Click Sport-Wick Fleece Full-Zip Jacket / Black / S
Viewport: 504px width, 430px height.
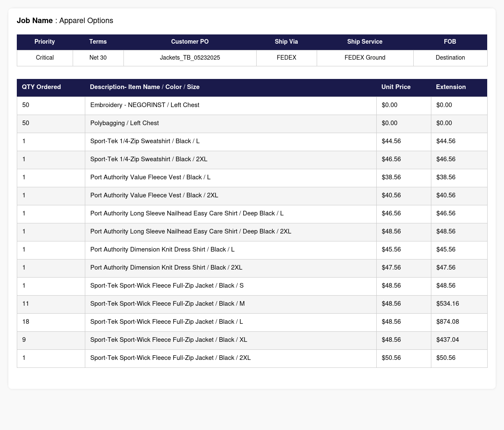167,286
